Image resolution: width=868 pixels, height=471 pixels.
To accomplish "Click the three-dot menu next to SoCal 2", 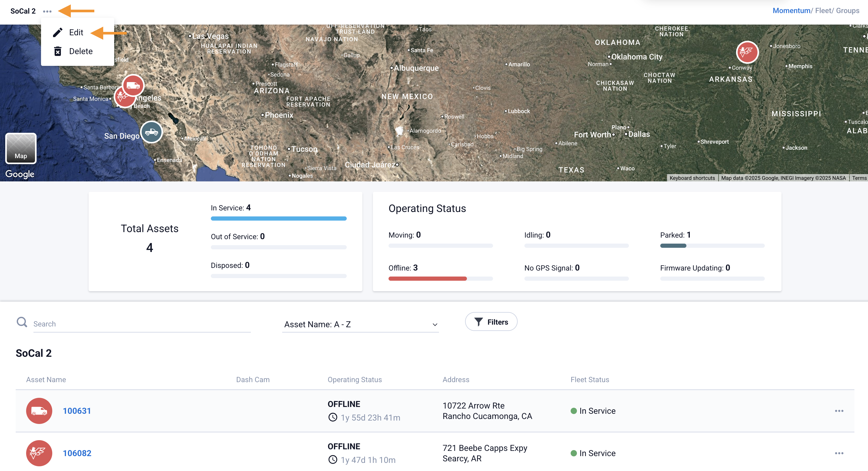I will (47, 11).
